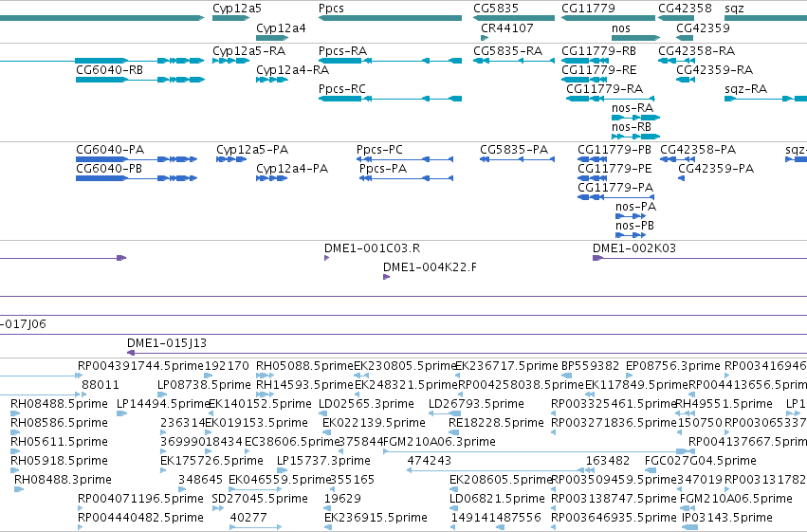The image size is (807, 532).
Task: Select the Ppcs-RC transcript
Action: point(390,99)
